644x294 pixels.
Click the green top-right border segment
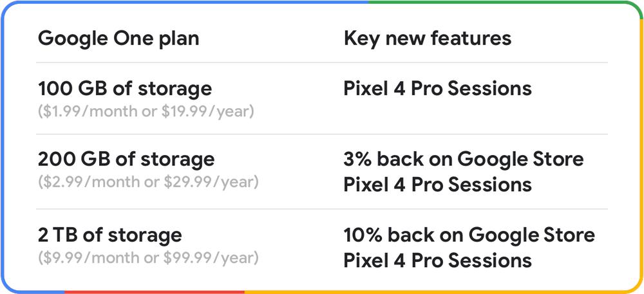click(502, 2)
